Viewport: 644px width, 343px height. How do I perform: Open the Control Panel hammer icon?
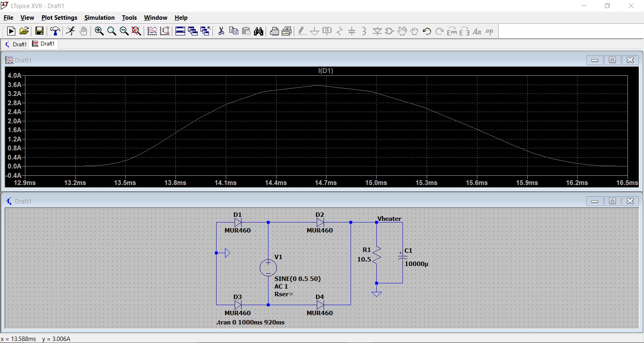coord(55,31)
